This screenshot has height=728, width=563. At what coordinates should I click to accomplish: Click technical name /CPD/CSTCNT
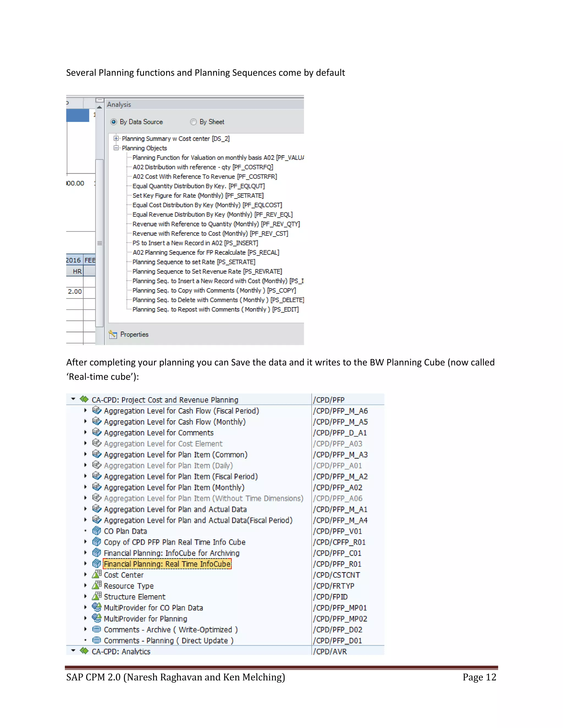[x=336, y=575]
